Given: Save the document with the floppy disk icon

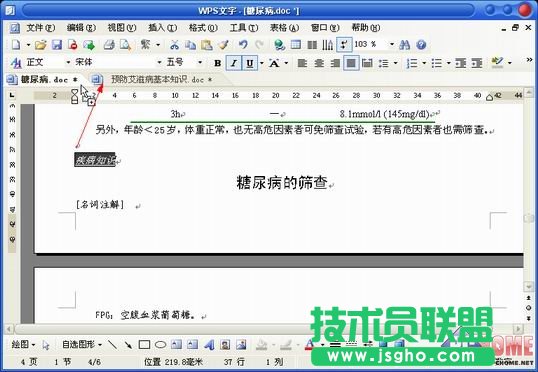Looking at the screenshot, I should (57, 45).
